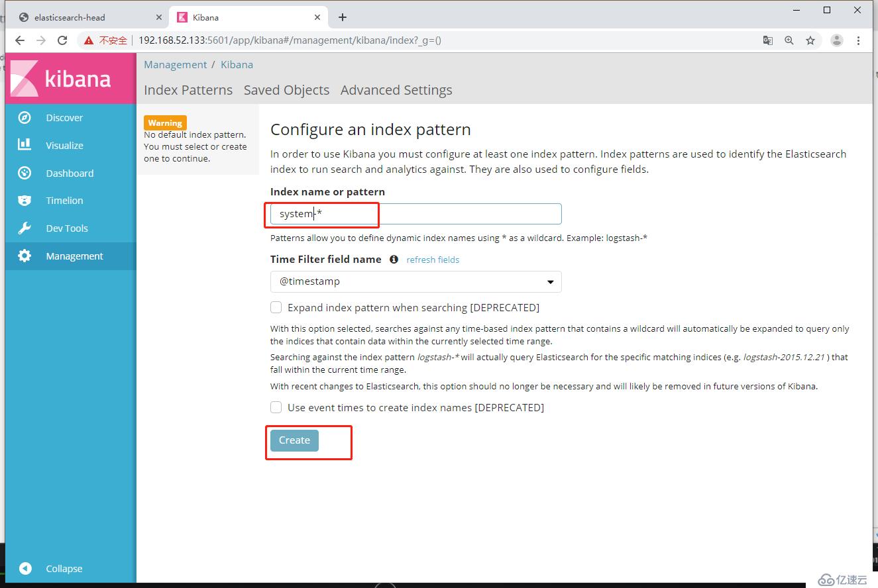
Task: Go forward in browser history
Action: [41, 40]
